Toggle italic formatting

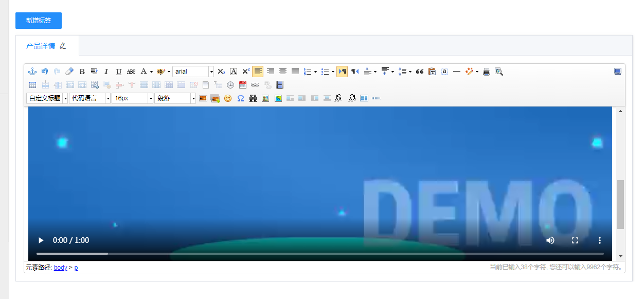click(106, 72)
